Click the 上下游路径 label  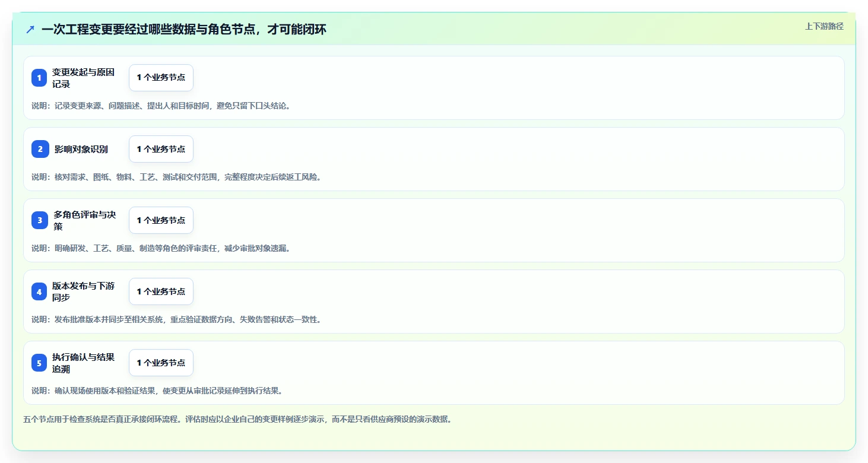coord(824,26)
